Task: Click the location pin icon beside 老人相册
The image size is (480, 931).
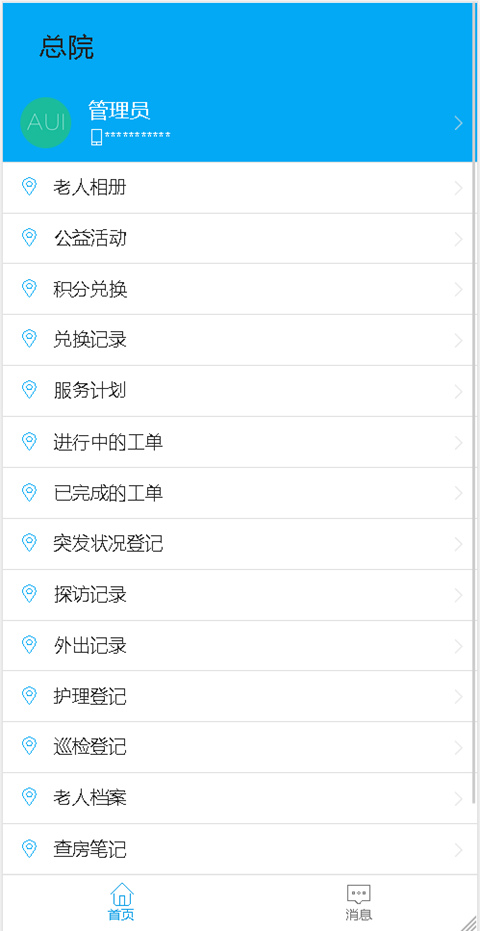Action: point(29,187)
